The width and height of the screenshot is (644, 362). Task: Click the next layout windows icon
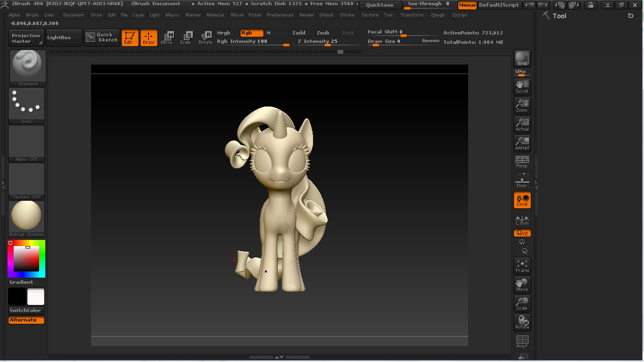coord(574,5)
